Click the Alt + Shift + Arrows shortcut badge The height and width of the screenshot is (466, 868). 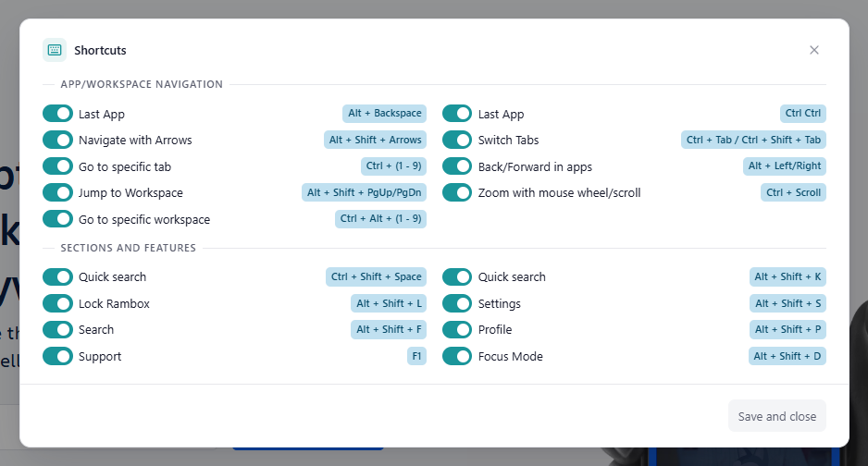tap(376, 140)
